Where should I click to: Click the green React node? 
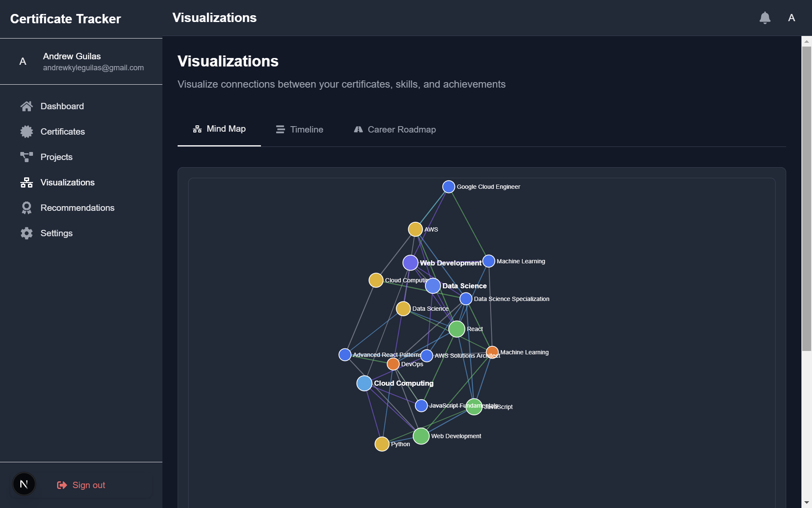click(x=456, y=329)
